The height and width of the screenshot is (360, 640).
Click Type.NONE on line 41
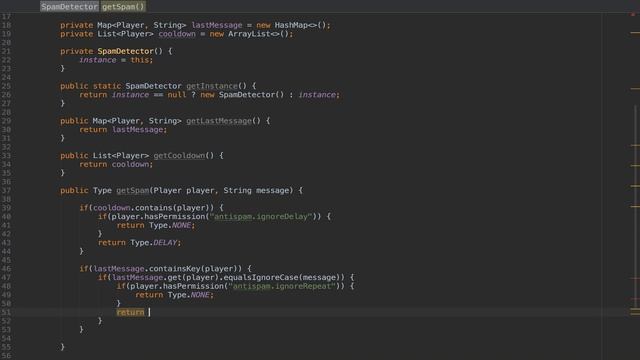pos(170,225)
